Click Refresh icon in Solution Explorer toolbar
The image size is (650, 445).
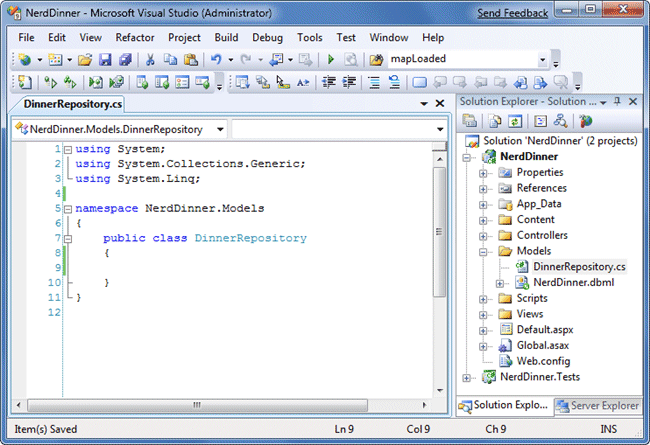[515, 121]
